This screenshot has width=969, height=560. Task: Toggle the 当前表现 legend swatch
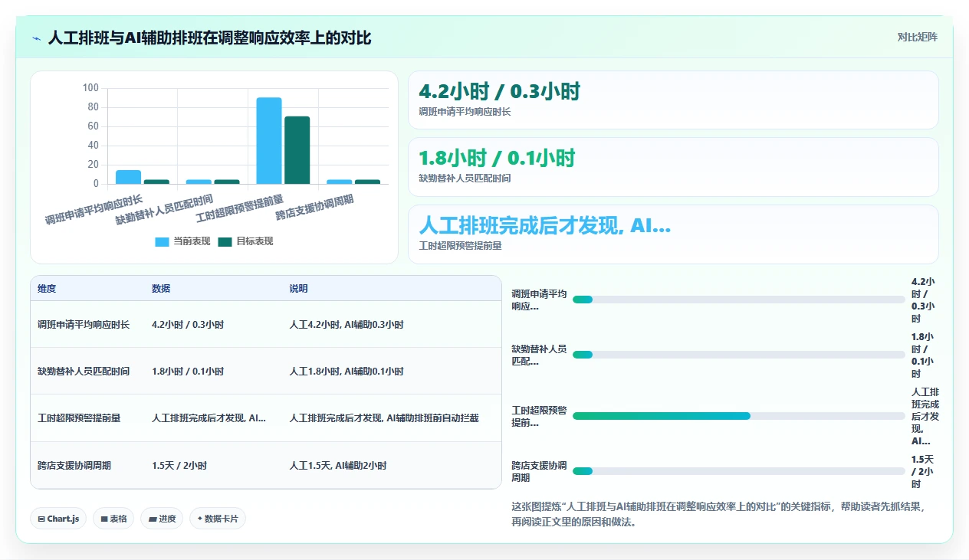tap(162, 241)
